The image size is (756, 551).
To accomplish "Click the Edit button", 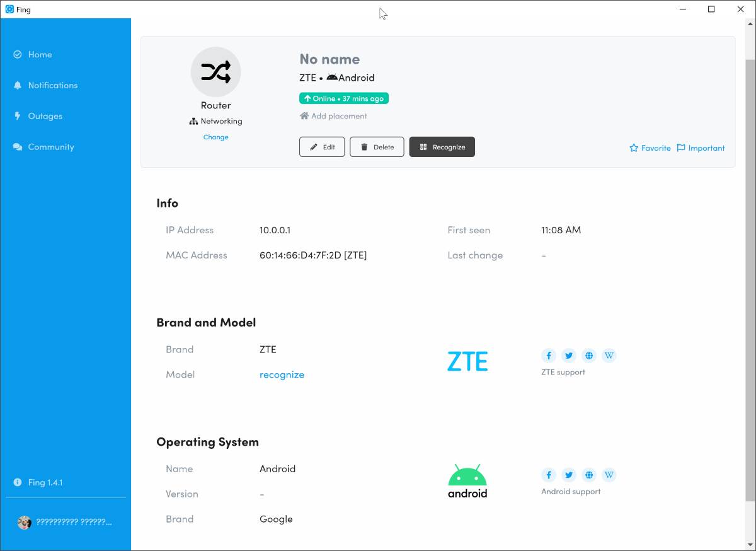I will 322,147.
